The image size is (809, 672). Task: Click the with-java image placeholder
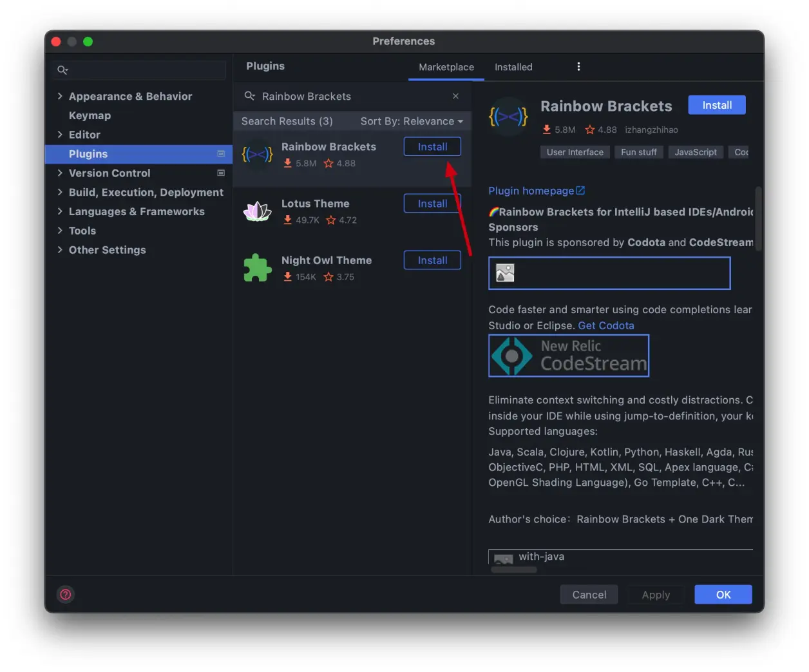(504, 558)
